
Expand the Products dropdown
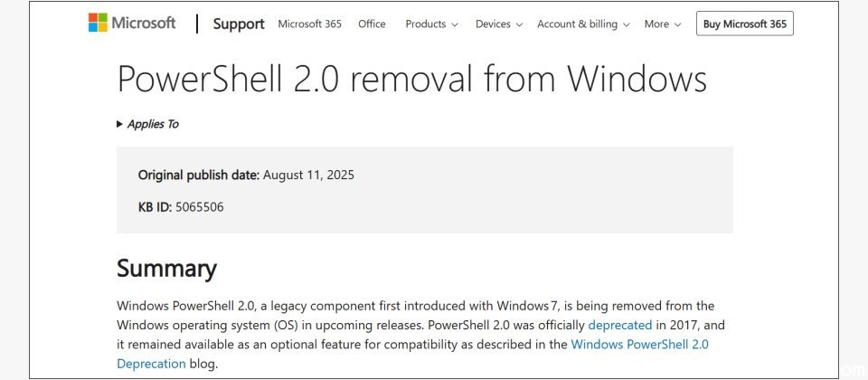(431, 24)
